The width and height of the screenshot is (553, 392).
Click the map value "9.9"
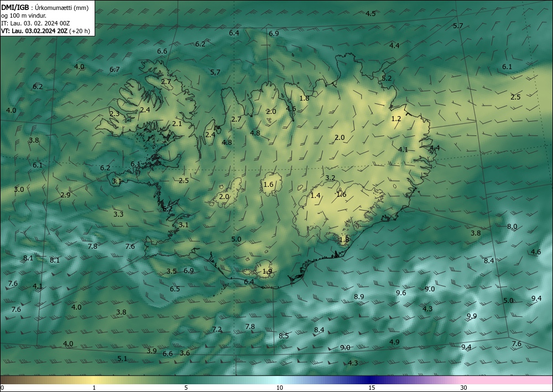[472, 316]
